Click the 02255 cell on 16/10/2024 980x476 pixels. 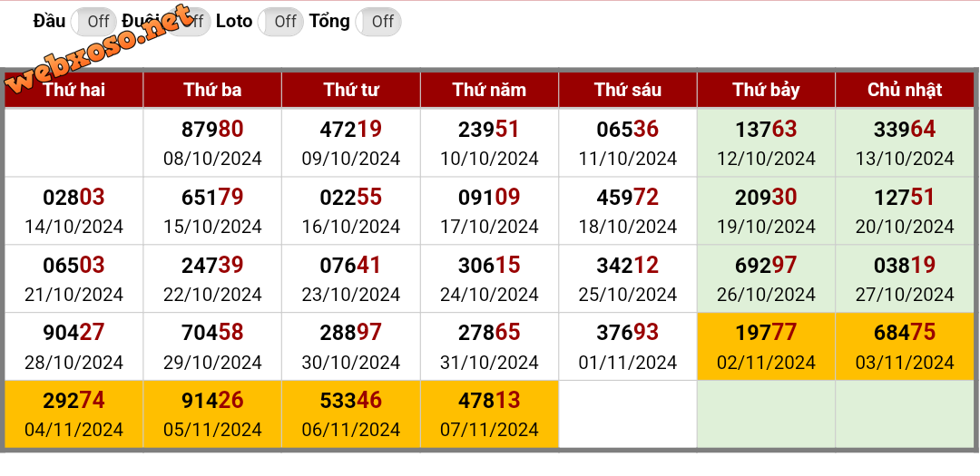[350, 210]
